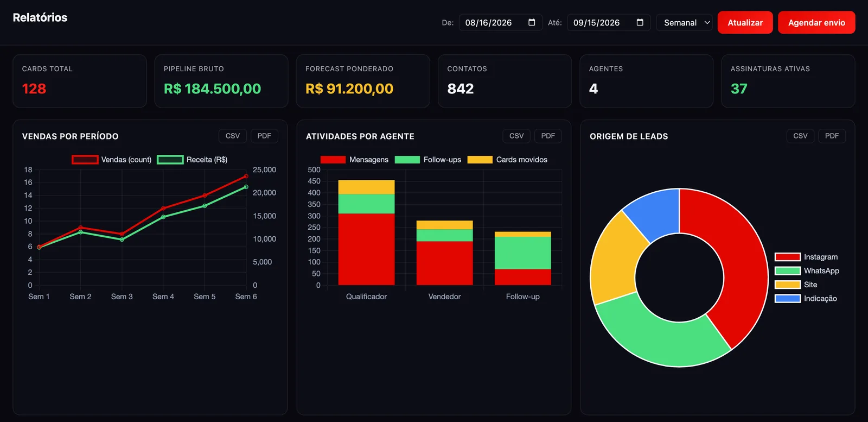Click the Sem 3 green revenue data point
Screen dimensions: 868x422
point(122,240)
